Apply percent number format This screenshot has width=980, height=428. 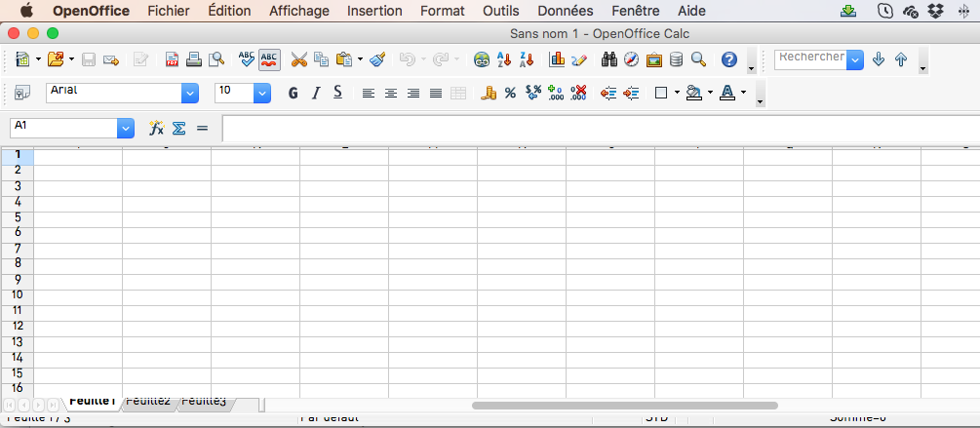tap(511, 93)
